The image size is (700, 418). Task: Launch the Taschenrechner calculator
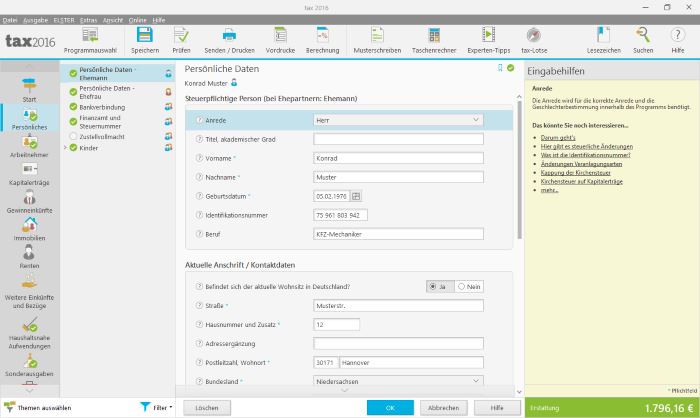[434, 40]
